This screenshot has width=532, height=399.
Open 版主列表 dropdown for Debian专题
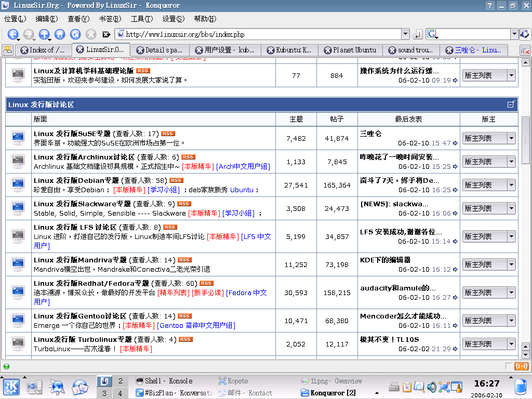489,185
